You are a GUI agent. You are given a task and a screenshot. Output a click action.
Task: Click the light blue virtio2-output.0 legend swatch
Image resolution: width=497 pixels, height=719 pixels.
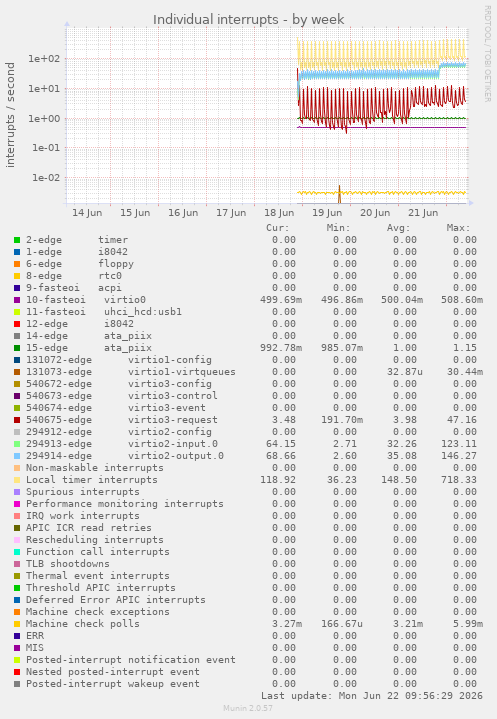17,456
